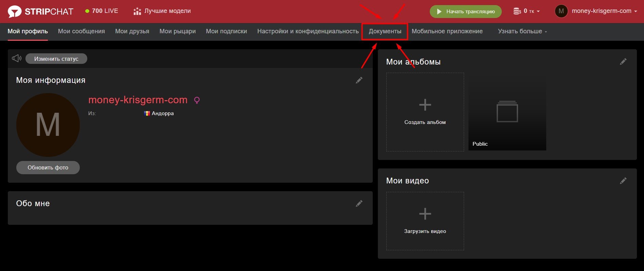Image resolution: width=644 pixels, height=271 pixels.
Task: Open the Мои подписки tab
Action: pyautogui.click(x=226, y=31)
